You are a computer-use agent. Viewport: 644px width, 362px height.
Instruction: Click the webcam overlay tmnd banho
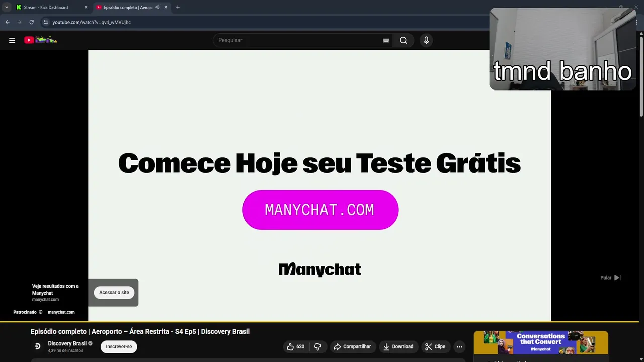click(562, 49)
